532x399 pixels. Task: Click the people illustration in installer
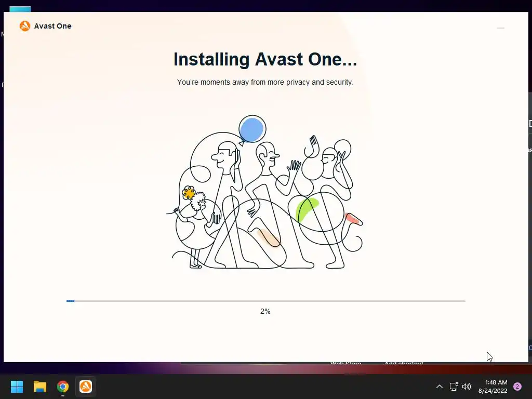[x=265, y=192]
